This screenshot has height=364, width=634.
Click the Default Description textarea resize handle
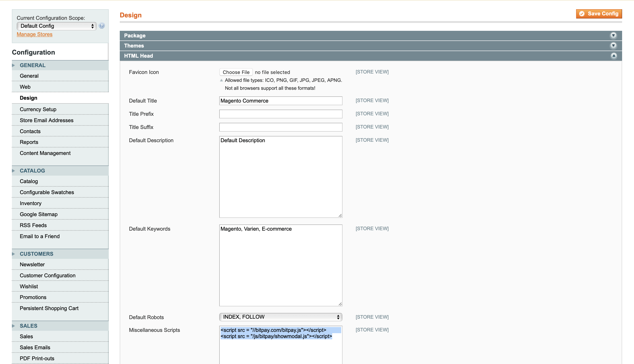340,215
